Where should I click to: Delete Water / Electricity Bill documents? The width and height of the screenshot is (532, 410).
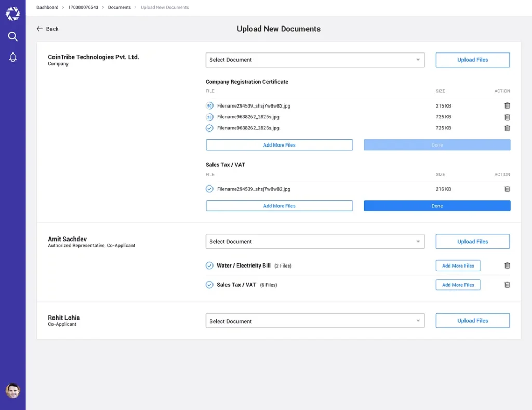click(x=507, y=266)
